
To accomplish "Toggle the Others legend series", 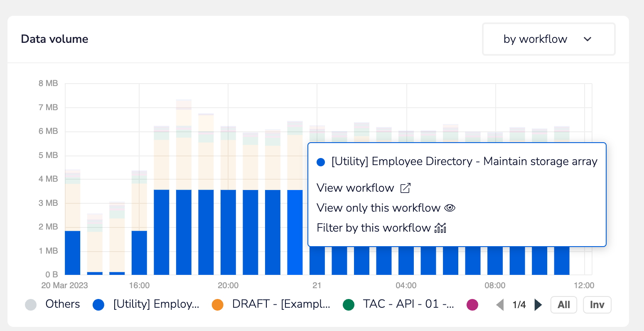I will [62, 304].
